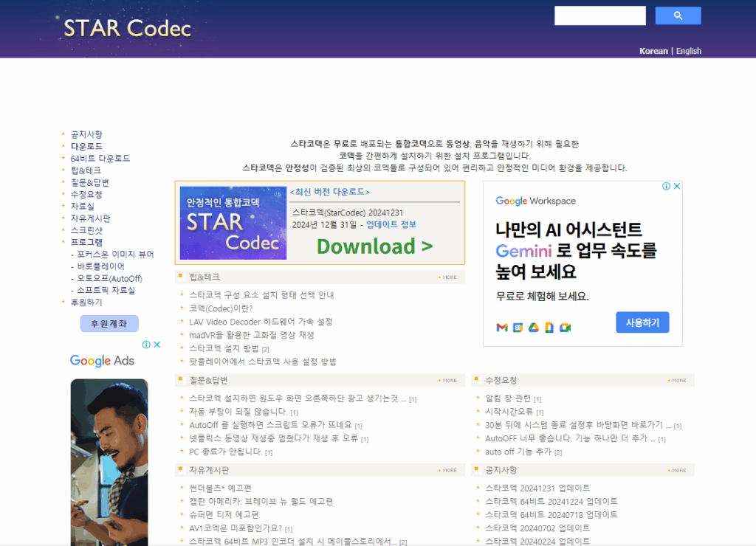Click MORE in 자유게시판 section

click(x=448, y=470)
